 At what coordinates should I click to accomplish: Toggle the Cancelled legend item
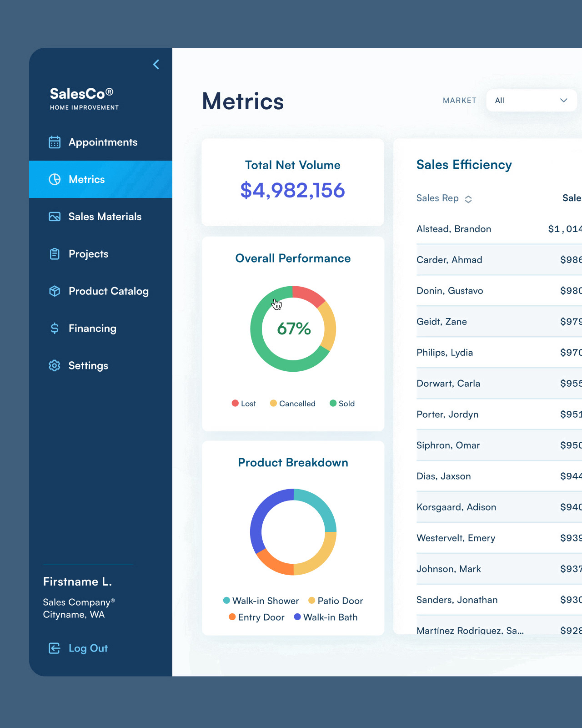point(292,404)
